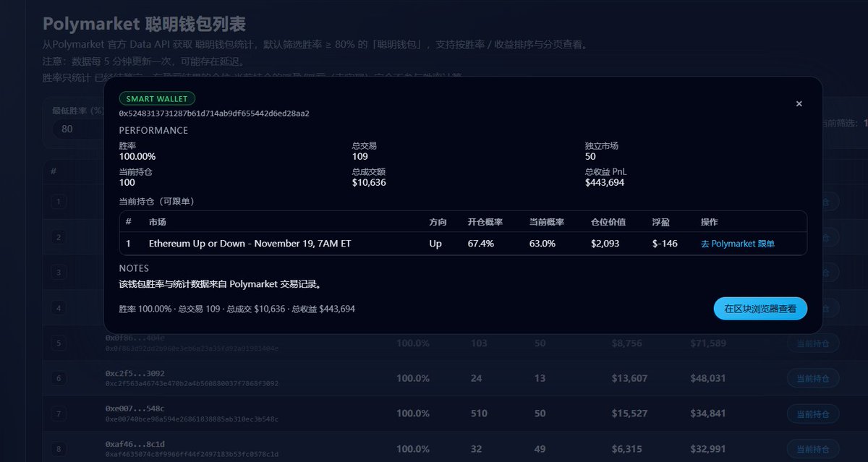Click PnL $48,031 in row 6
The height and width of the screenshot is (462, 868).
pos(708,378)
